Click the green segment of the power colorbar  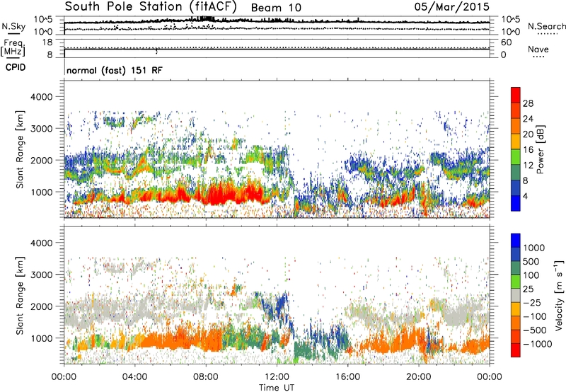[x=516, y=157]
